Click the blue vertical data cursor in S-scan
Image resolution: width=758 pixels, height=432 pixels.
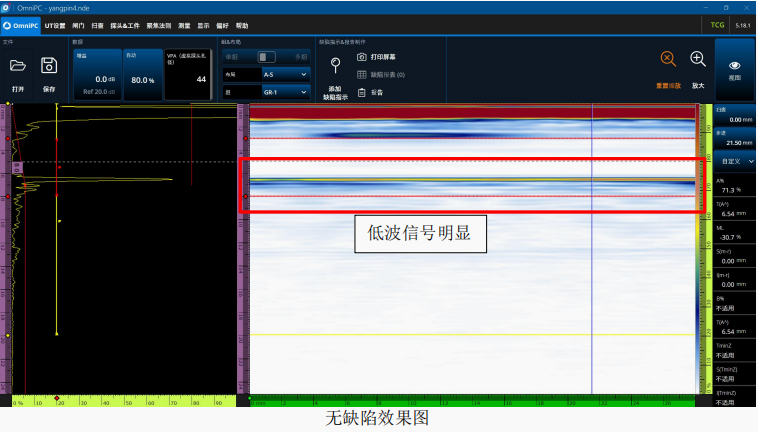592,251
